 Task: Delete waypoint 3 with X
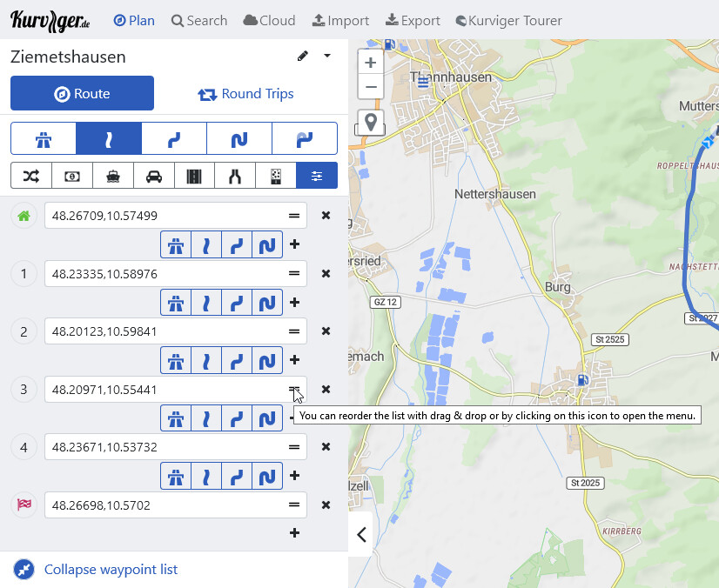[x=326, y=389]
